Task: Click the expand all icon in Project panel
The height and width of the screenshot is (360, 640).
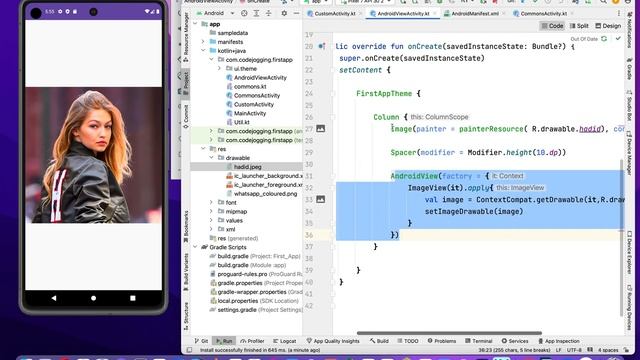Action: [x=256, y=13]
